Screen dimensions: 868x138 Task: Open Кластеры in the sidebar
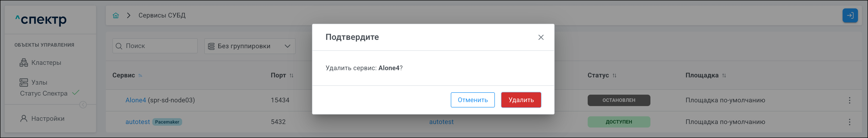tap(46, 63)
